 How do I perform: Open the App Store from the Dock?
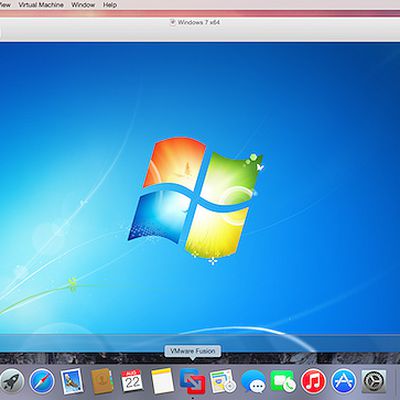[343, 381]
